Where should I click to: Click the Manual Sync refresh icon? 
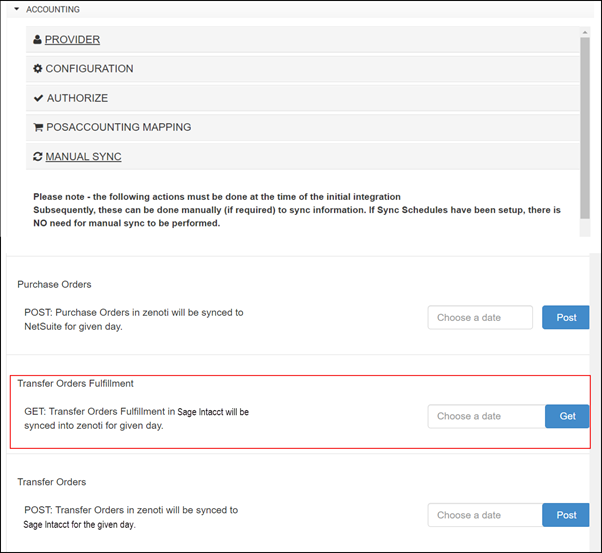pyautogui.click(x=38, y=157)
